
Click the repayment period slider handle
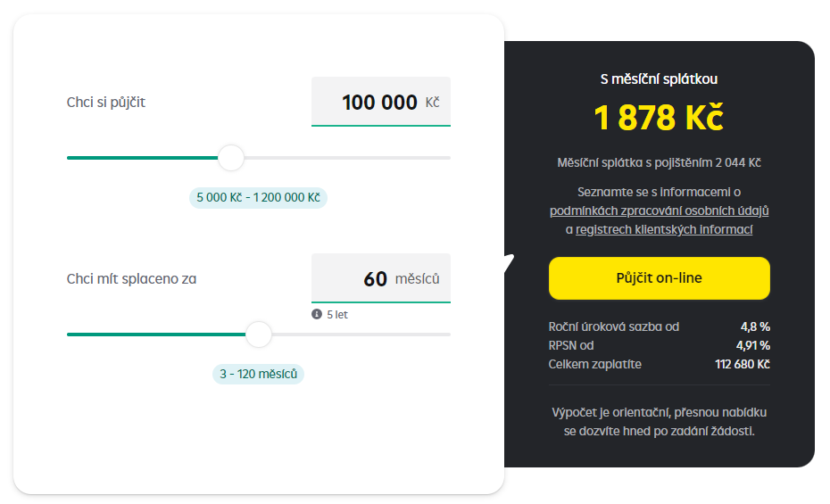pos(259,335)
